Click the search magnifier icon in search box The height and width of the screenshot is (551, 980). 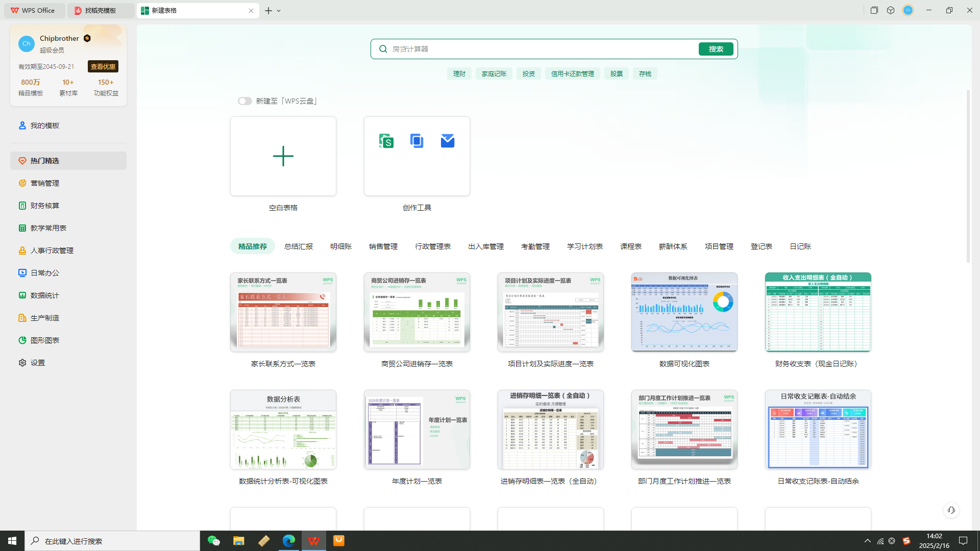point(383,49)
